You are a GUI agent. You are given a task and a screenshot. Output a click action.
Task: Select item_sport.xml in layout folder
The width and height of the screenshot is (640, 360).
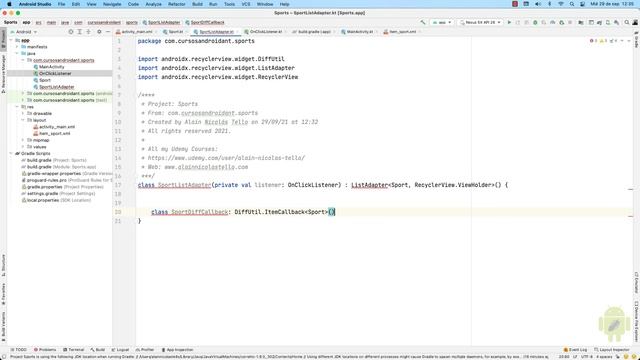[54, 133]
